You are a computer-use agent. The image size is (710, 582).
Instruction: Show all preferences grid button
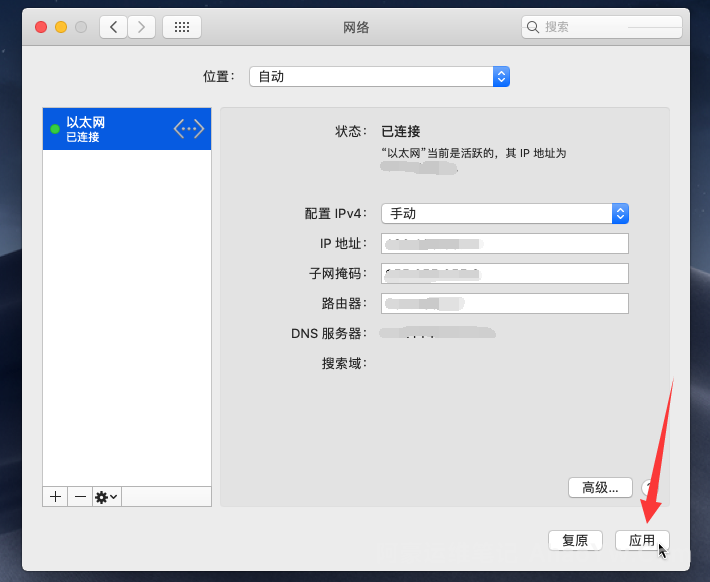pyautogui.click(x=182, y=27)
